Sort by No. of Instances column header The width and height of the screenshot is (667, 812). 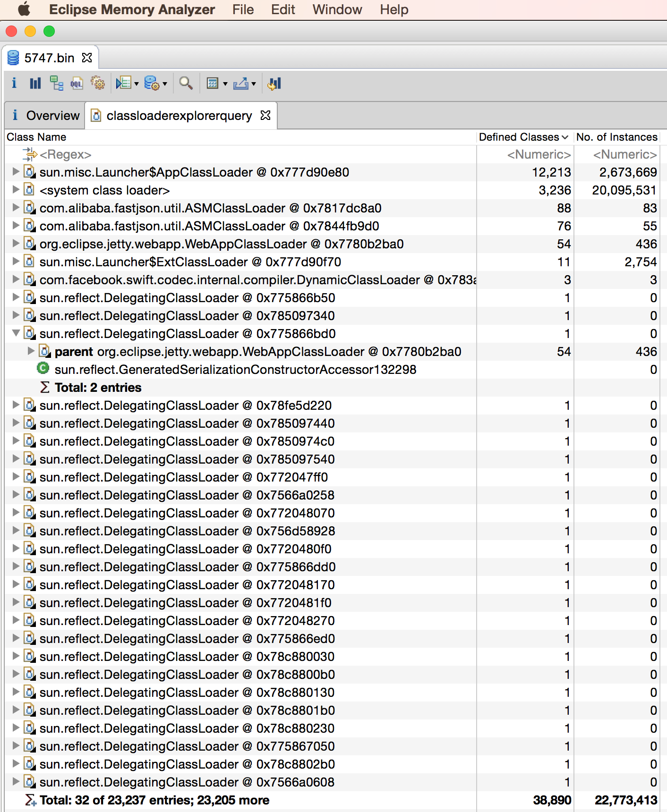pos(617,137)
